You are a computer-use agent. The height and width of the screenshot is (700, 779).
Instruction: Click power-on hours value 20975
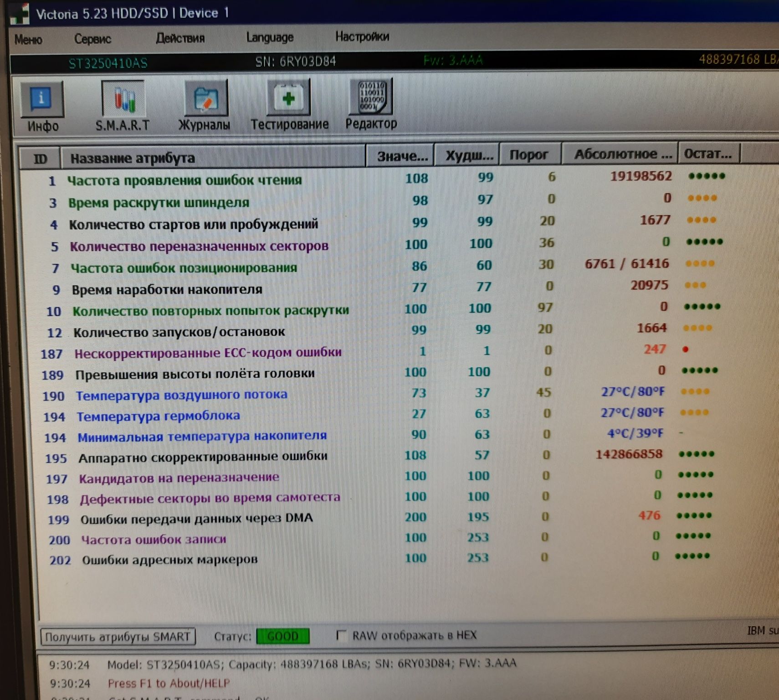[x=649, y=285]
